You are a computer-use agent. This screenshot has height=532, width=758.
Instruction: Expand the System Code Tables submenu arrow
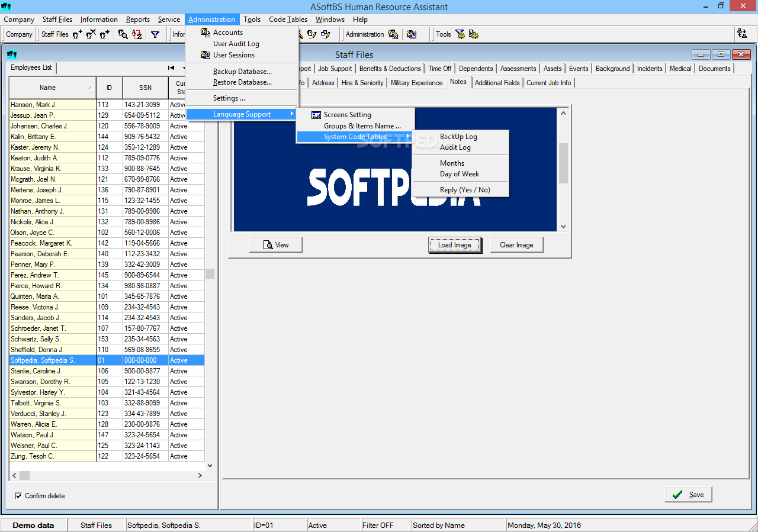tap(407, 137)
